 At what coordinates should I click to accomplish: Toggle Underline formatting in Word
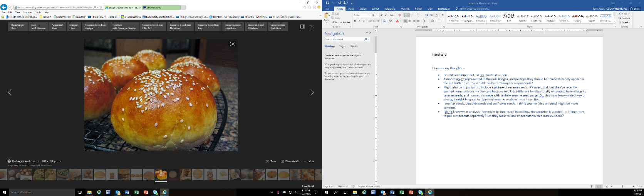[363, 21]
